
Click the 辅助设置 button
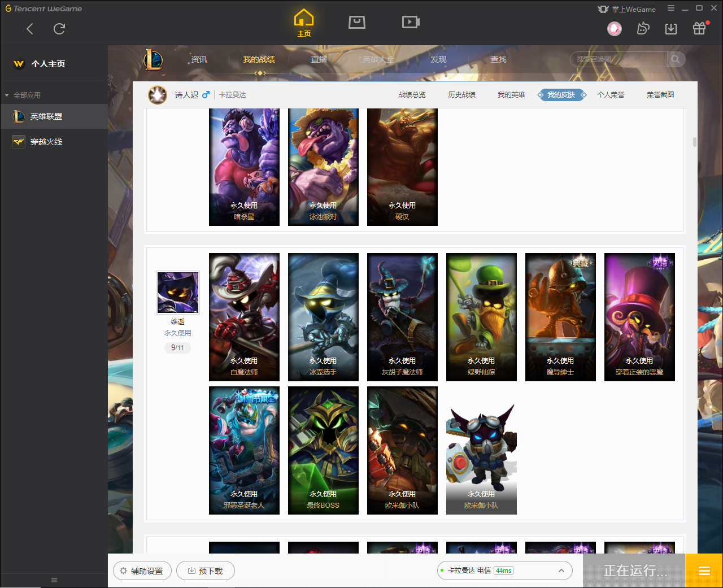pyautogui.click(x=142, y=571)
